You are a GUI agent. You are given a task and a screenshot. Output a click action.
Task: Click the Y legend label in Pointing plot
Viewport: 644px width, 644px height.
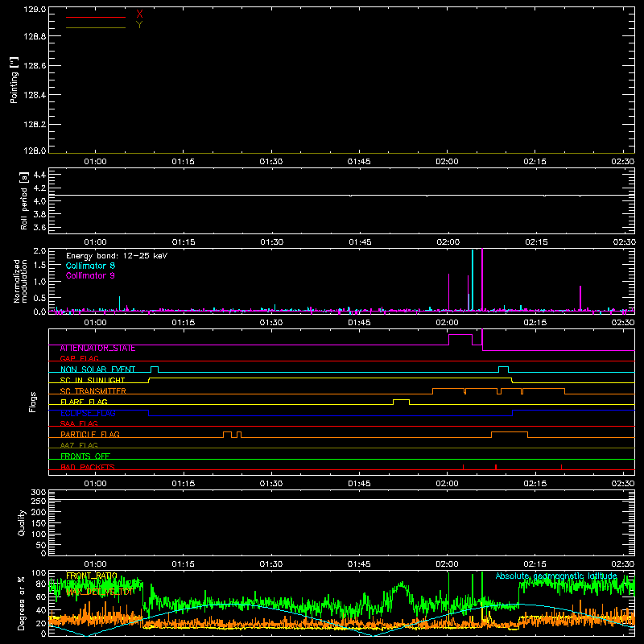tap(139, 25)
